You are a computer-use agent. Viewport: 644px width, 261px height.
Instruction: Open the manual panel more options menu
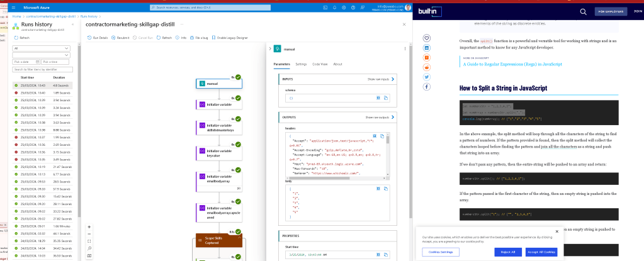pyautogui.click(x=405, y=49)
